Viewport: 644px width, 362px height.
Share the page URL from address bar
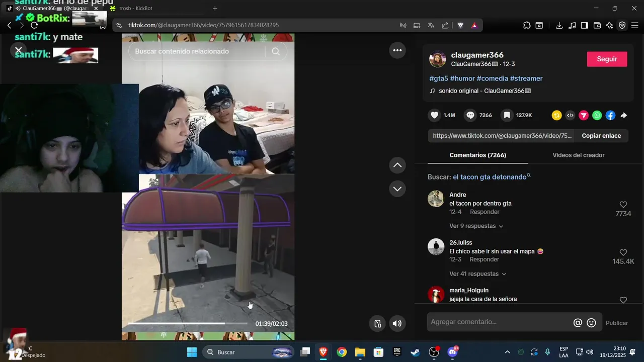point(445,25)
